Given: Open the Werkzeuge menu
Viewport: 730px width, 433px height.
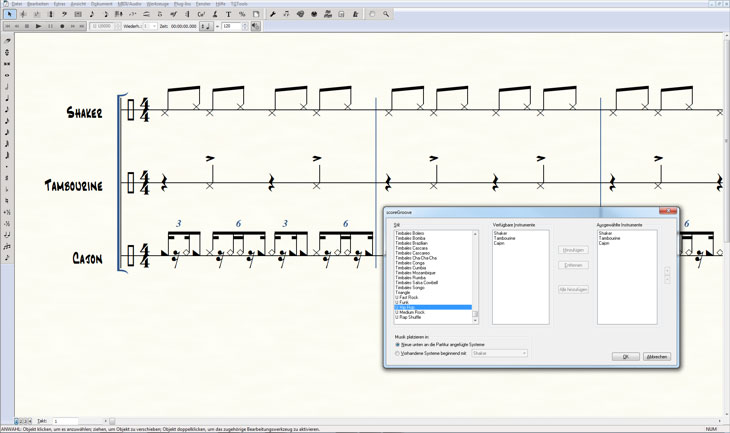Looking at the screenshot, I should pos(157,4).
